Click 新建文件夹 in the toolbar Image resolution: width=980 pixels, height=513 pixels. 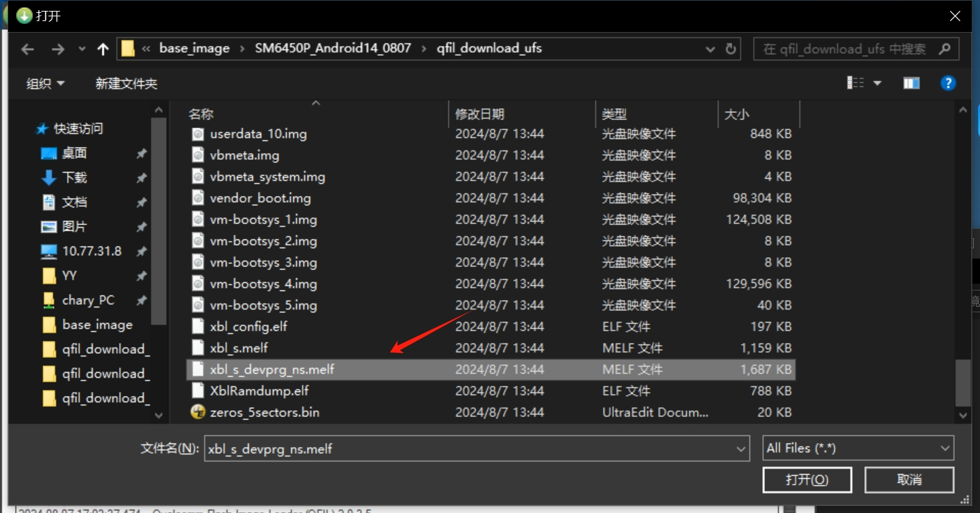126,84
